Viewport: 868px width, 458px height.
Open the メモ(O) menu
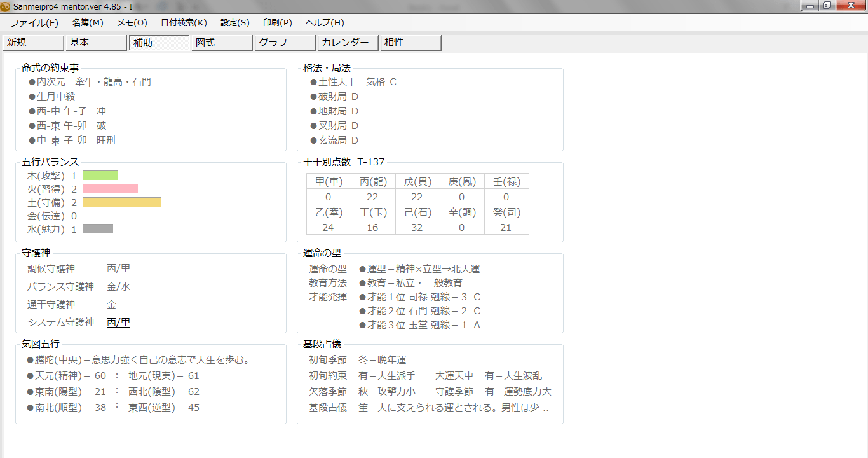[132, 23]
